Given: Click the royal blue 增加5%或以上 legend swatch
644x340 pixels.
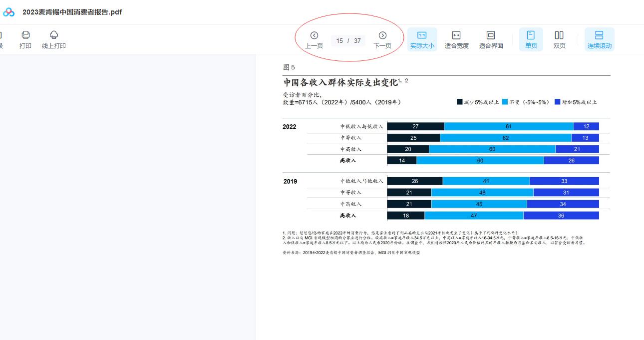Looking at the screenshot, I should click(557, 102).
